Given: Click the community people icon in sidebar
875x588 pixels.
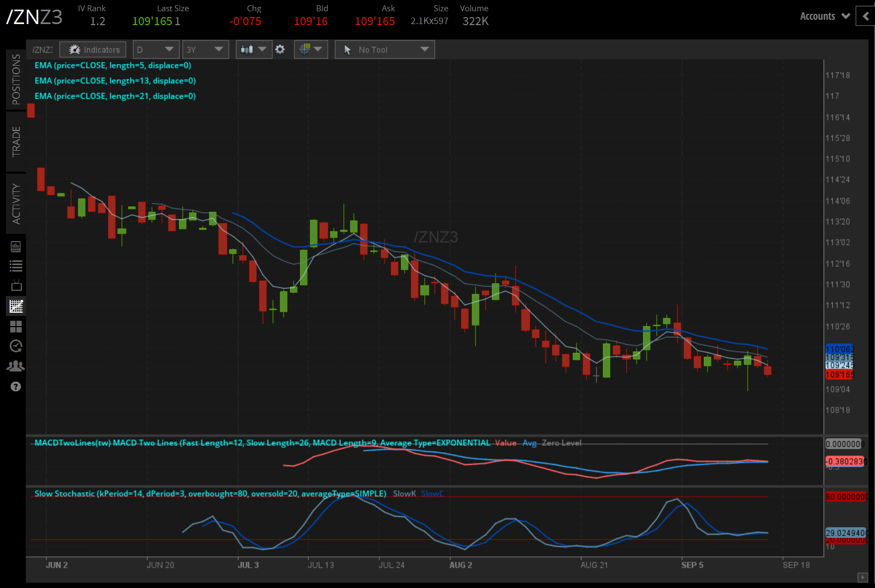Looking at the screenshot, I should pos(16,366).
